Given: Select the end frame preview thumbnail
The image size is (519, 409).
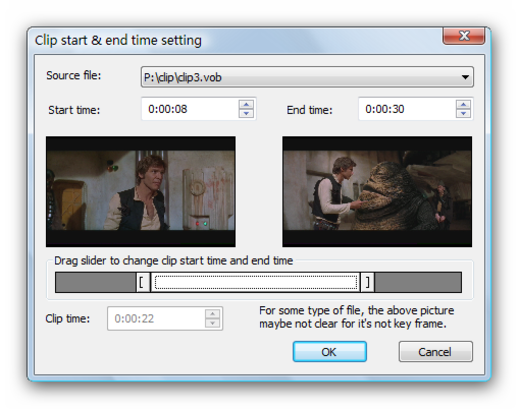Looking at the screenshot, I should click(377, 191).
